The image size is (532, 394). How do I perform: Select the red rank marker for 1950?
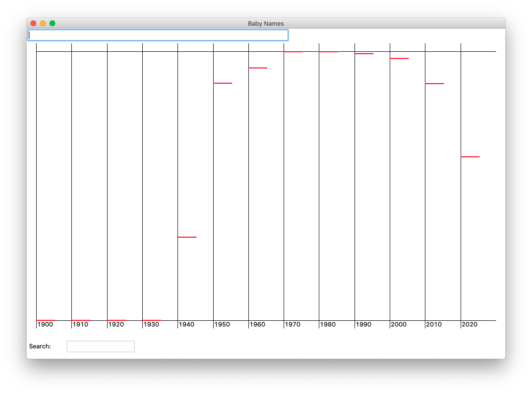click(x=223, y=83)
